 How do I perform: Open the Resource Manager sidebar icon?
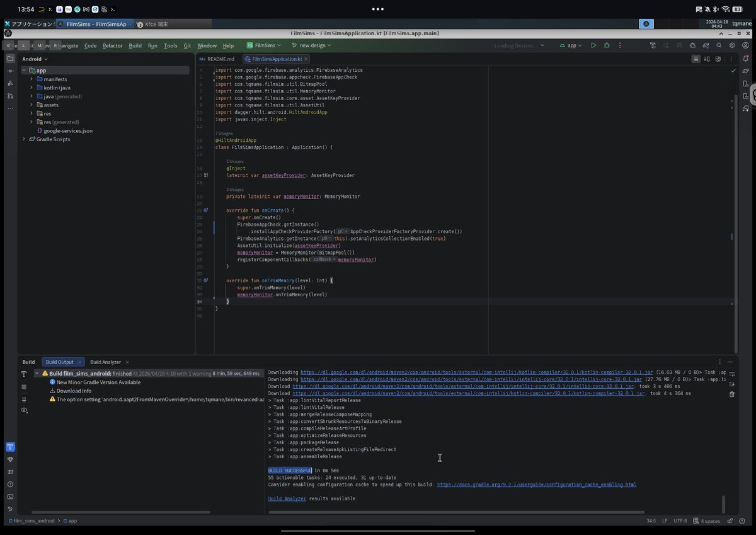coord(10,83)
